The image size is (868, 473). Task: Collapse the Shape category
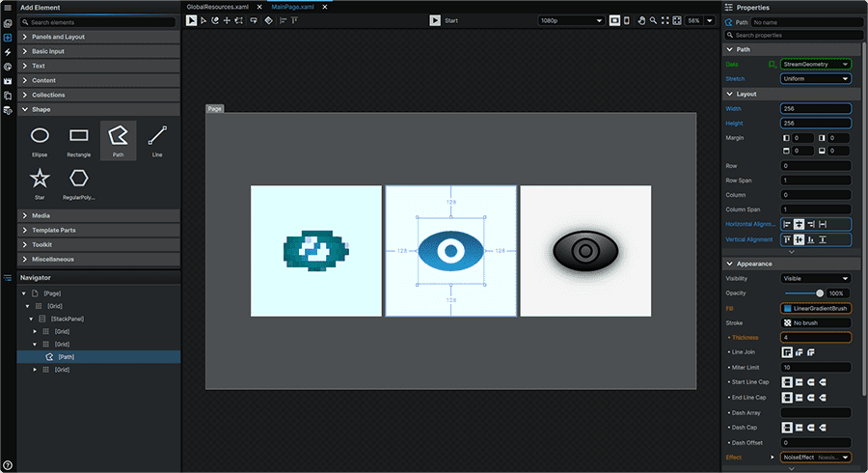(98, 110)
